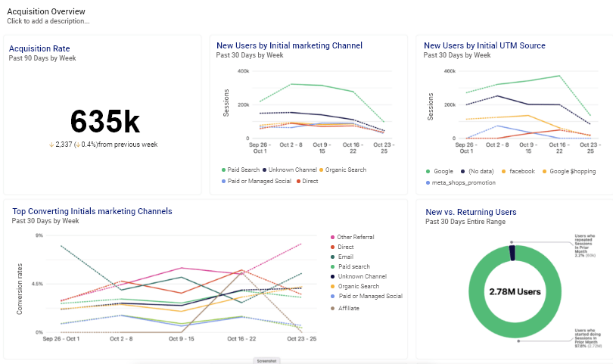This screenshot has height=364, width=613.
Task: Open New Users by Initial marketing Channel title
Action: click(x=289, y=45)
